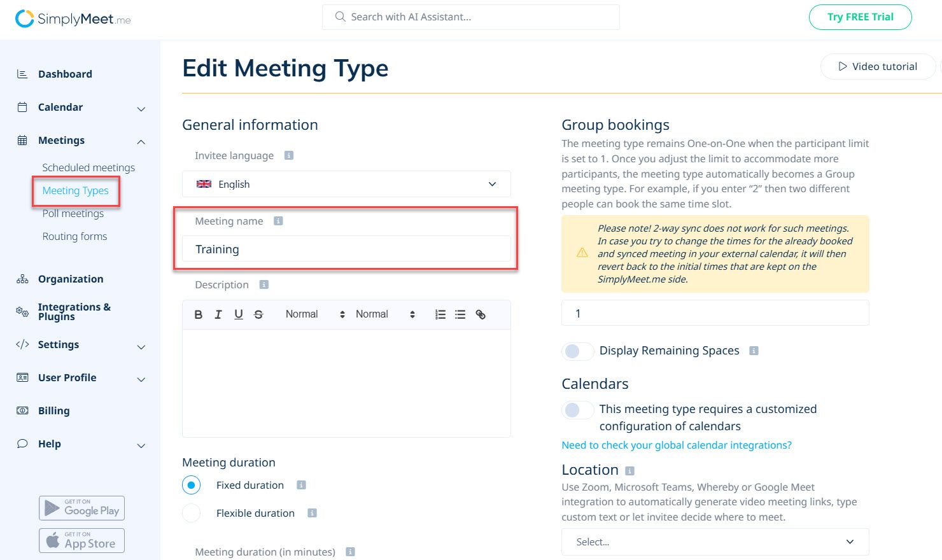The width and height of the screenshot is (942, 560).
Task: Create a numbered list in the description
Action: pos(440,314)
